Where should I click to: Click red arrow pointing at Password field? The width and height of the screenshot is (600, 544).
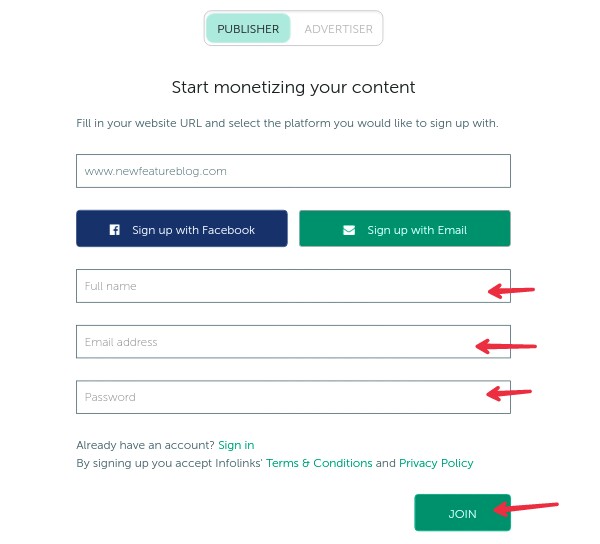(x=509, y=393)
